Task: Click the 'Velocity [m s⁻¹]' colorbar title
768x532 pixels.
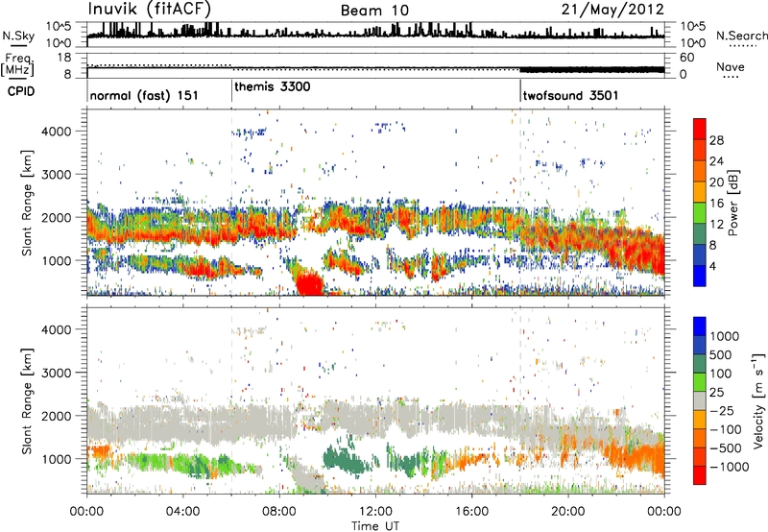Action: coord(758,400)
